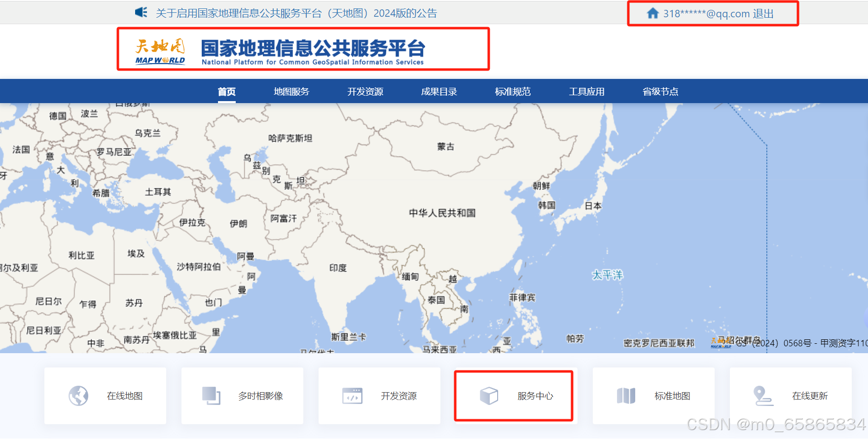The height and width of the screenshot is (439, 868).
Task: Click the 埃塞俄比亚 map label
Action: click(x=175, y=335)
